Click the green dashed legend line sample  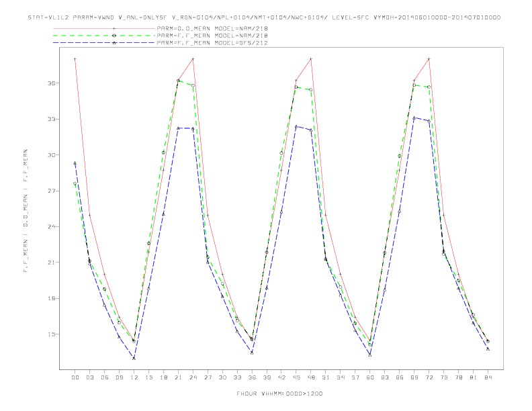pos(104,36)
